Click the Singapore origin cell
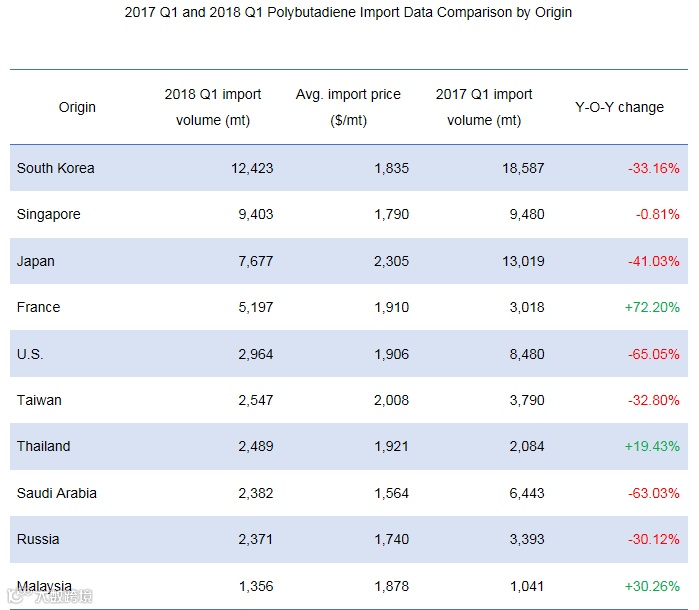 tap(49, 214)
